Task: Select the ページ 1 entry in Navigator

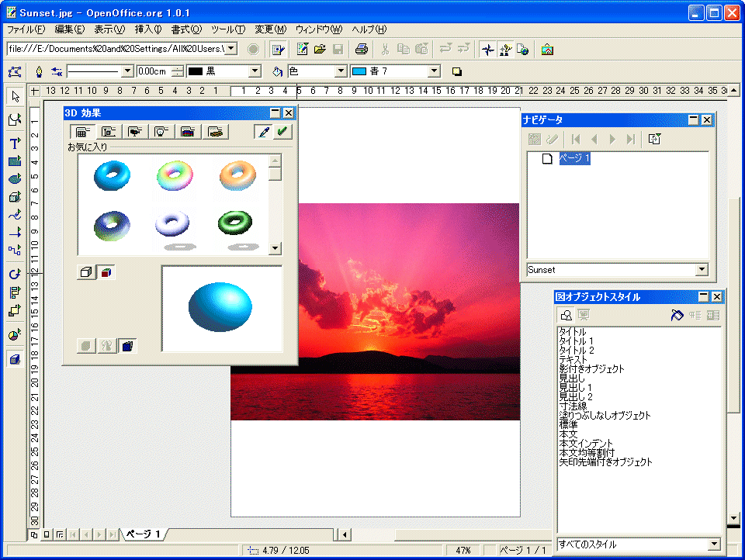Action: [574, 158]
